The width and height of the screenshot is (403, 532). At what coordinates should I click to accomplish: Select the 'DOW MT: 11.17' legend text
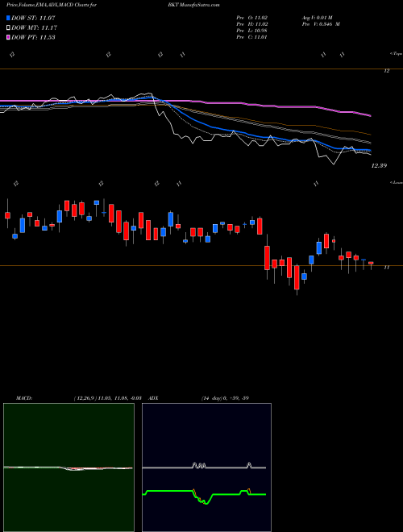click(35, 28)
